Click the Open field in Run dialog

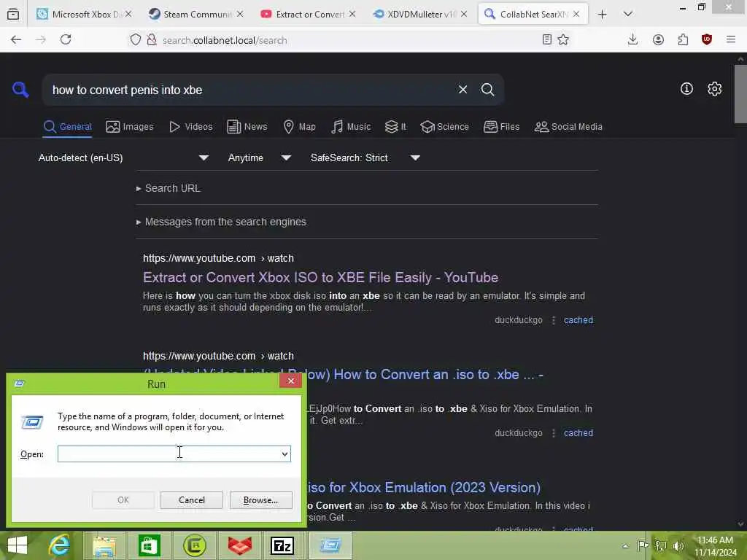click(169, 454)
